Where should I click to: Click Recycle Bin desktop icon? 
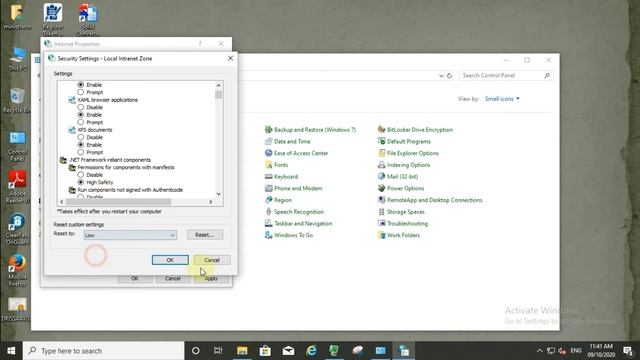pos(17,100)
